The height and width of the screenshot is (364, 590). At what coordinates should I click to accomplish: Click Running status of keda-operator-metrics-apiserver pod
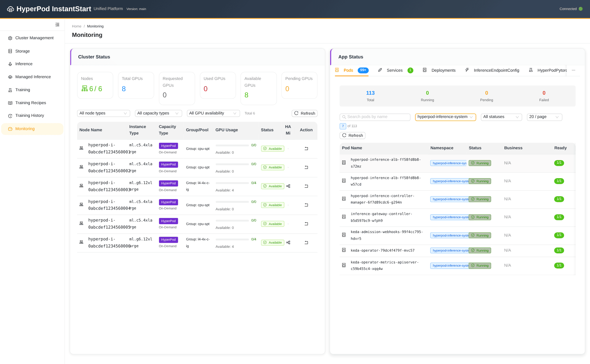[480, 265]
